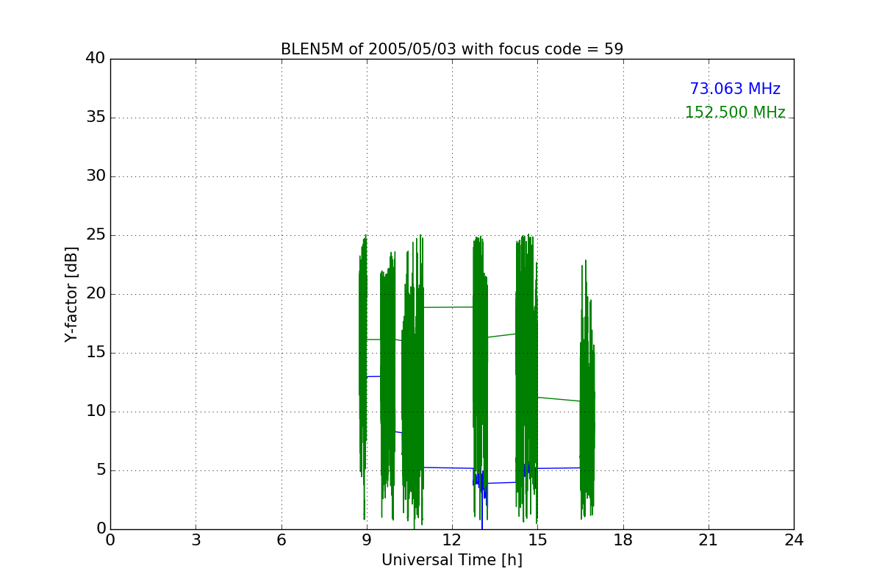This screenshot has width=882, height=588.
Task: Click the green '152.500 MHz' legend label
Action: (x=735, y=112)
